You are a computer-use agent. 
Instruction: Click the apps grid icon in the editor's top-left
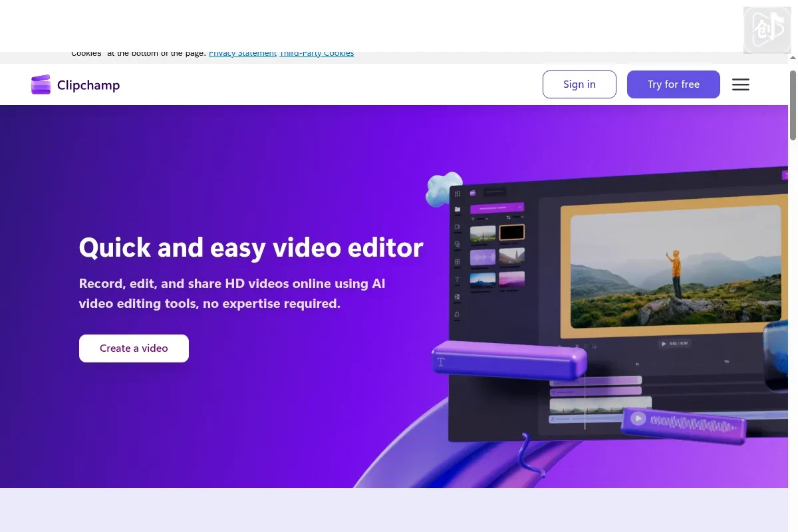pyautogui.click(x=458, y=194)
